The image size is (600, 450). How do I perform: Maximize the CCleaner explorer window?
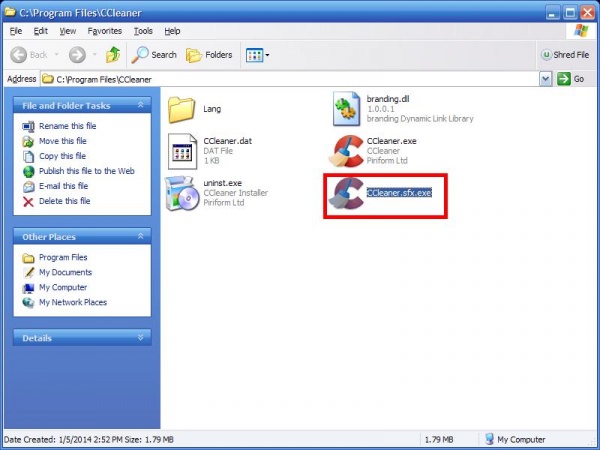(x=570, y=13)
